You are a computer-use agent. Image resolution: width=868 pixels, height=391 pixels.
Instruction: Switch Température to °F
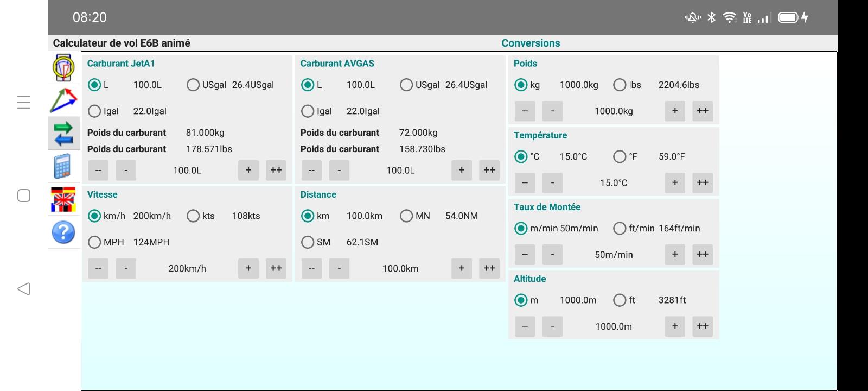[x=620, y=156]
